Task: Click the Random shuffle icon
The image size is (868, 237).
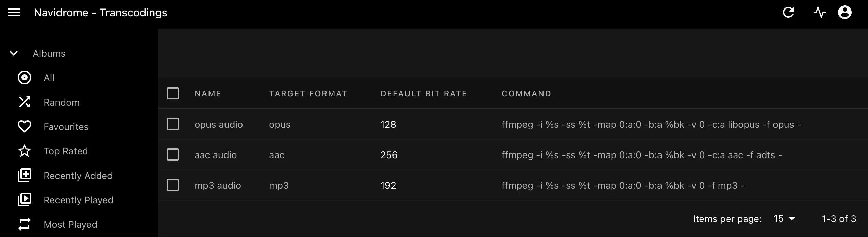Action: [24, 102]
